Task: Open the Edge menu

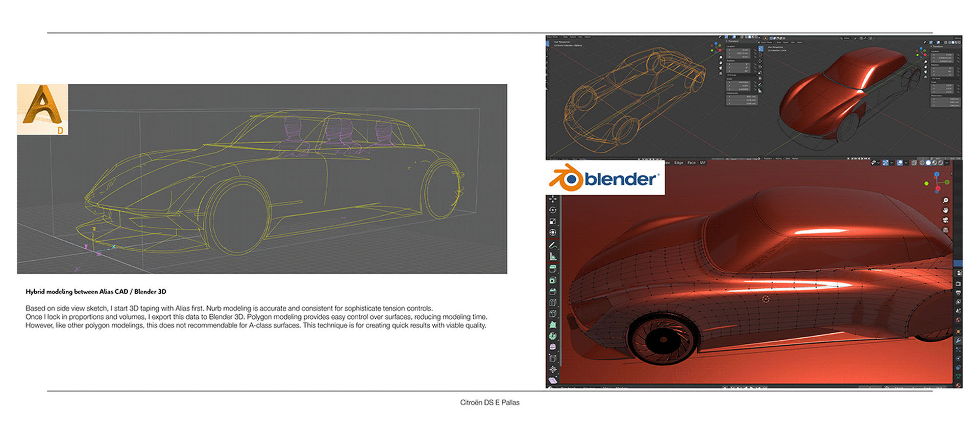Action: coord(678,163)
